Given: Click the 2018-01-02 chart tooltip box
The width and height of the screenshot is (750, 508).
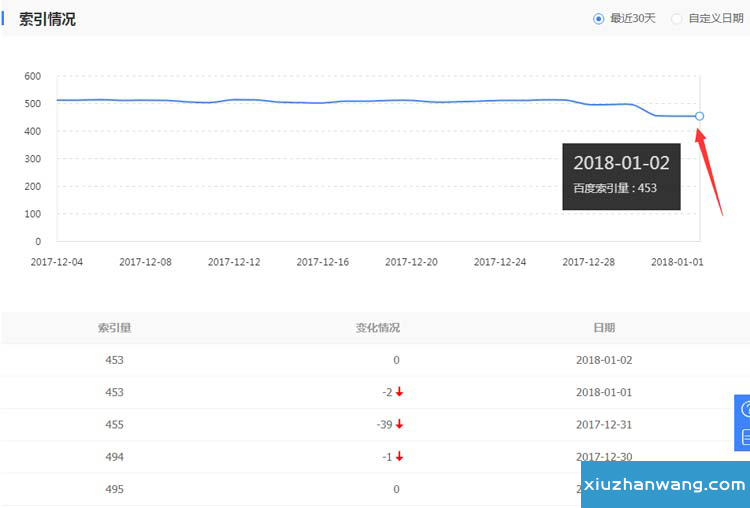Looking at the screenshot, I should pos(621,175).
